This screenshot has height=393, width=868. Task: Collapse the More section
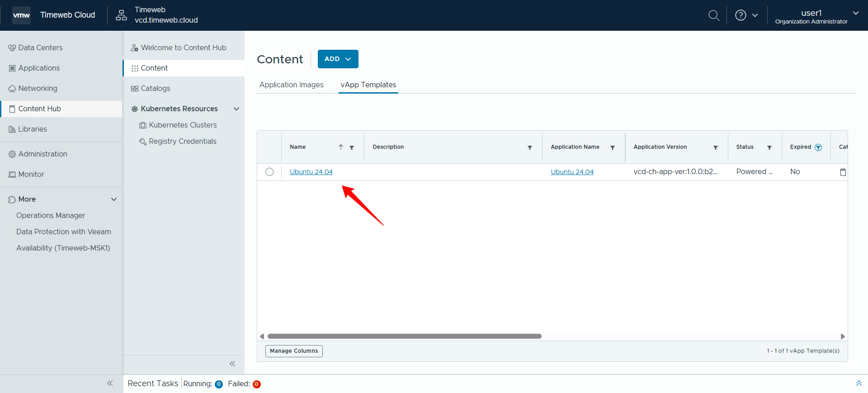click(x=114, y=199)
